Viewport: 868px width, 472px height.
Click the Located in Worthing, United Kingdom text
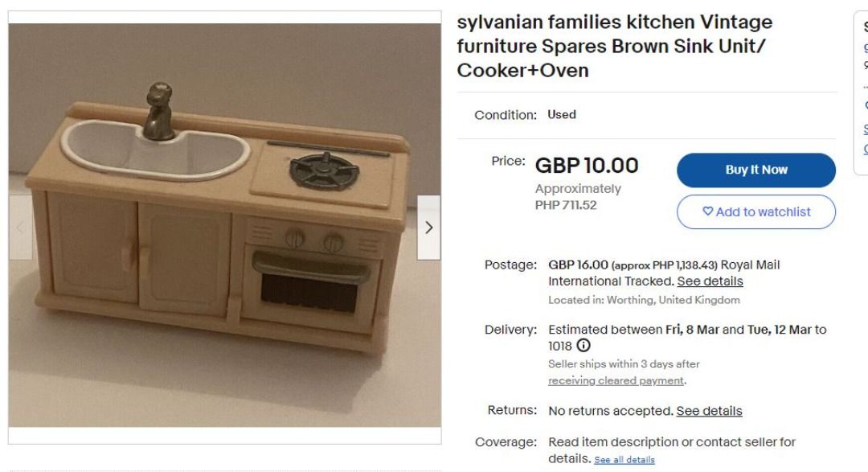tap(644, 300)
